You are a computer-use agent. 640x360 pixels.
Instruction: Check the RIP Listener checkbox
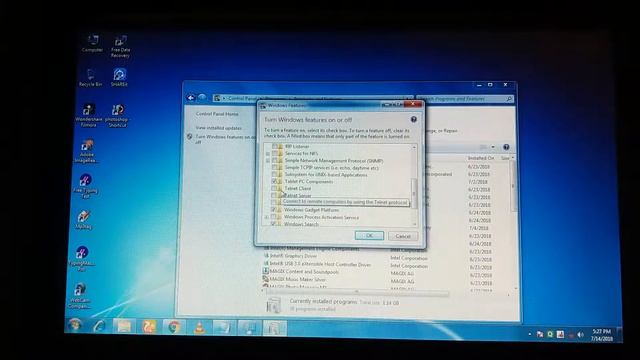(275, 146)
